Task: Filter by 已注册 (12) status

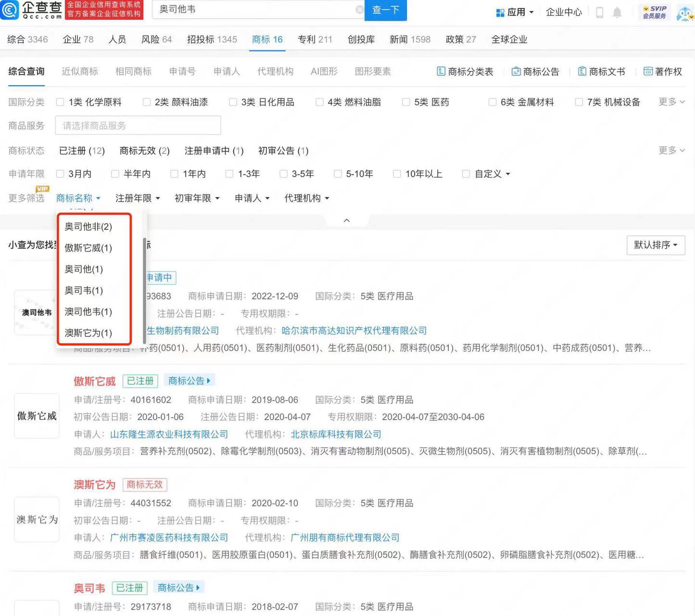Action: click(82, 151)
